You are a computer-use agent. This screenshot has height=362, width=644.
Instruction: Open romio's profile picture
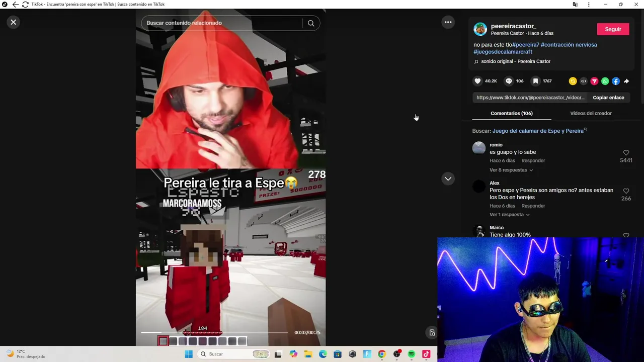479,148
